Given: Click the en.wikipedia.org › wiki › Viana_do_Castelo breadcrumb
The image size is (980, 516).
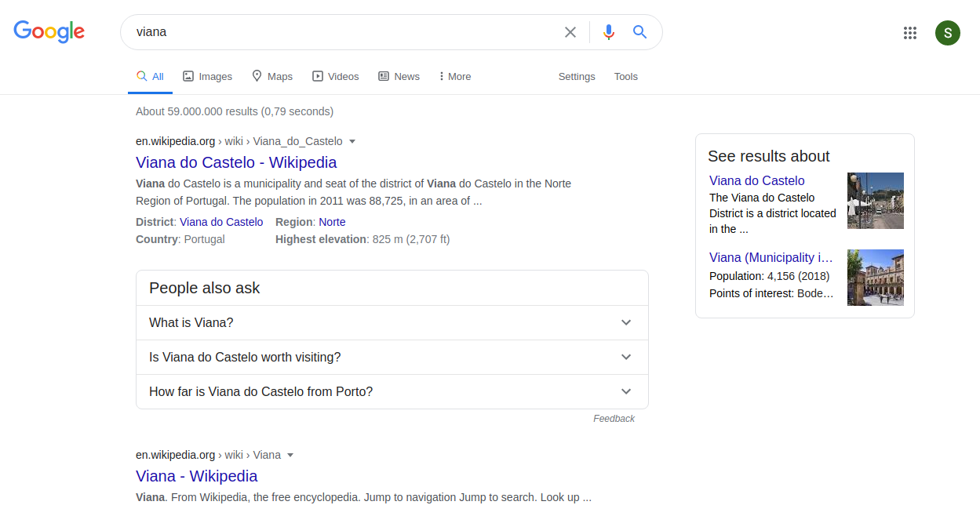Looking at the screenshot, I should 239,141.
